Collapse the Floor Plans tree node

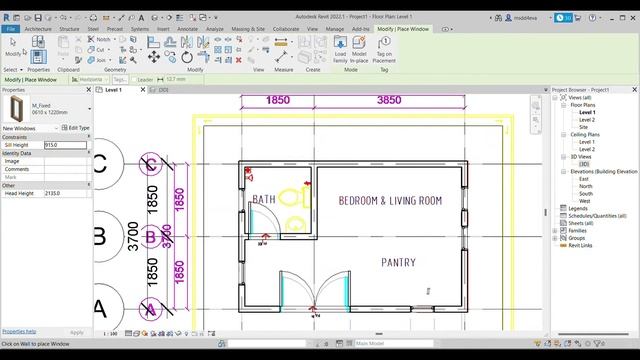(564, 105)
